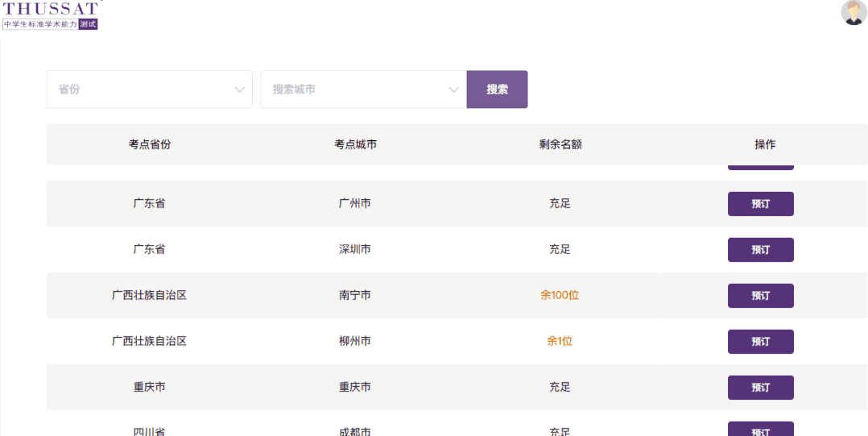Click the 考点省份 column header
This screenshot has width=868, height=436.
[x=150, y=144]
